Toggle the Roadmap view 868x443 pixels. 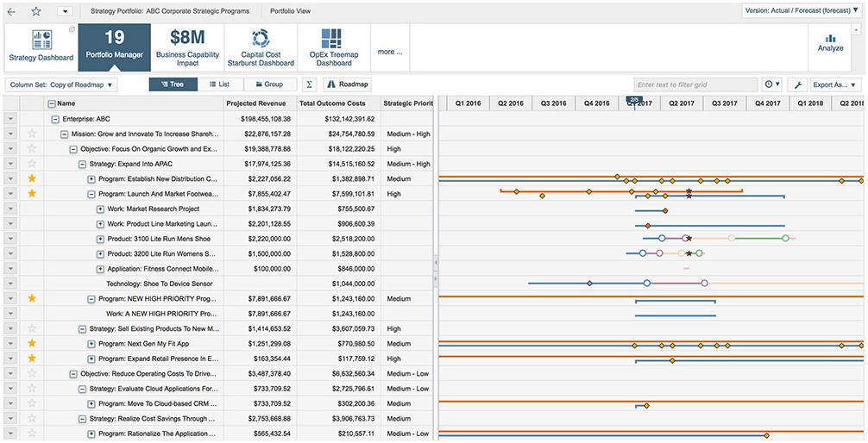coord(347,84)
